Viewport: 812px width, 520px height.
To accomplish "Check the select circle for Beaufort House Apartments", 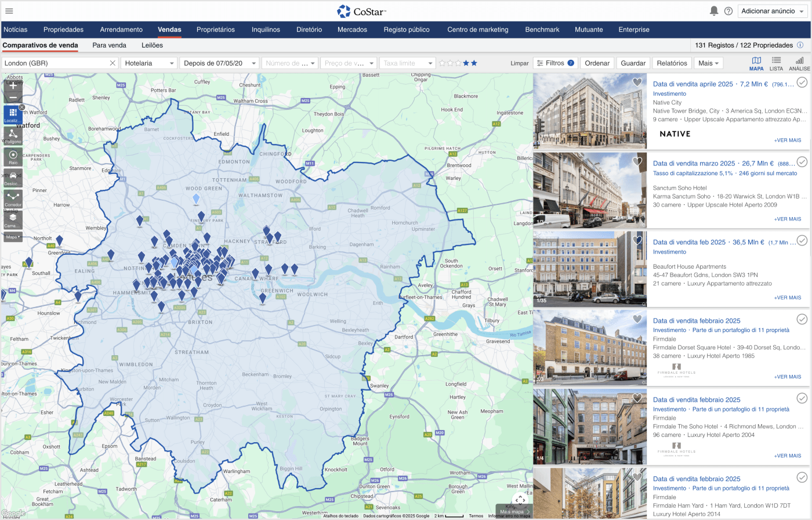I will pos(802,240).
